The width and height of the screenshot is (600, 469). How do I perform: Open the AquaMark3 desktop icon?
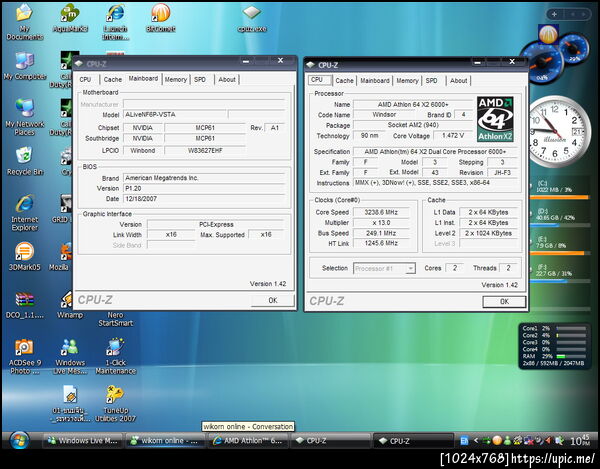[x=70, y=18]
